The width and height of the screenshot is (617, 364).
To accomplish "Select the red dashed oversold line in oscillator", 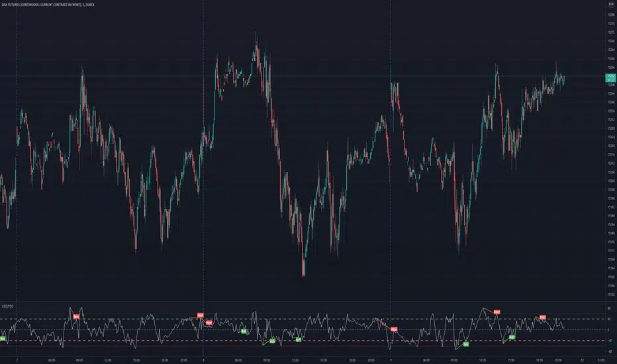I will (302, 341).
